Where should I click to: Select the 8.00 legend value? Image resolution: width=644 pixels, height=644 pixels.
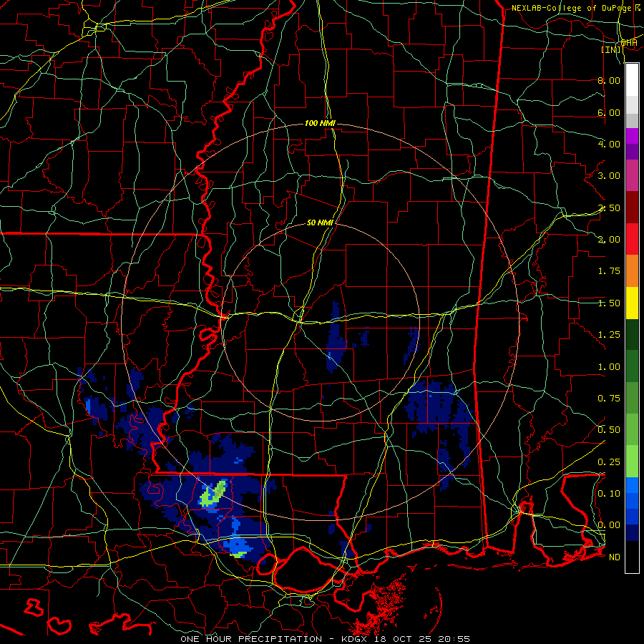point(609,80)
